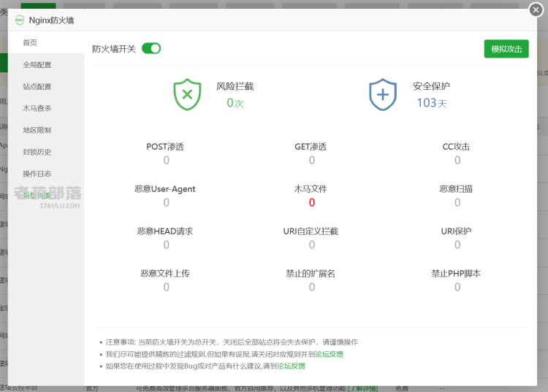Click the GET渗透 label
The width and height of the screenshot is (548, 392).
coord(311,147)
